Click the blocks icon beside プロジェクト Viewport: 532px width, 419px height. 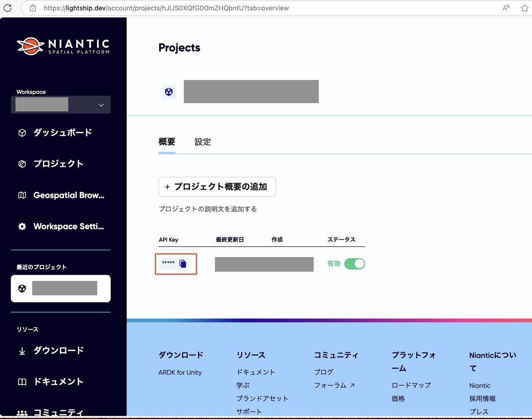pyautogui.click(x=22, y=164)
